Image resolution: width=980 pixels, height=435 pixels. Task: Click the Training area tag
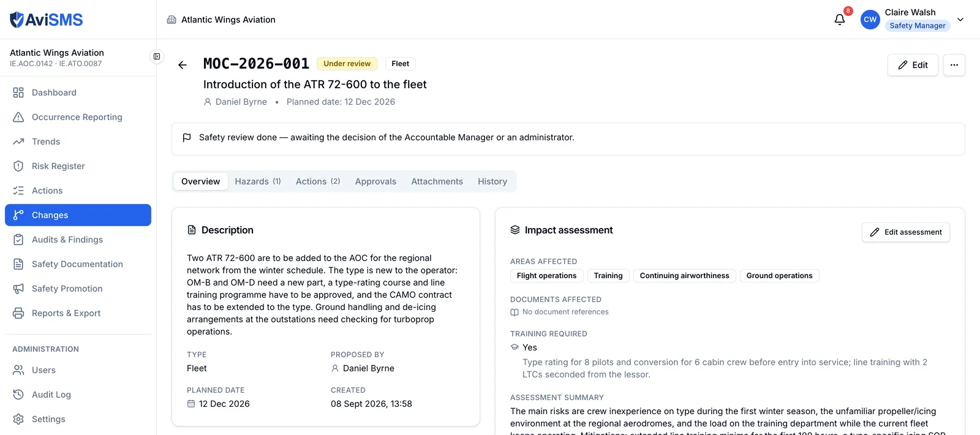pyautogui.click(x=608, y=276)
